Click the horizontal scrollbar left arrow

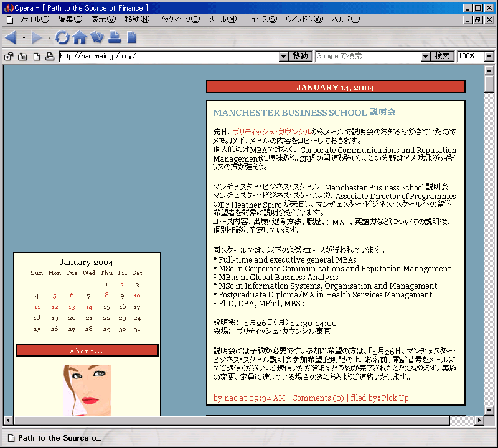pyautogui.click(x=8, y=421)
